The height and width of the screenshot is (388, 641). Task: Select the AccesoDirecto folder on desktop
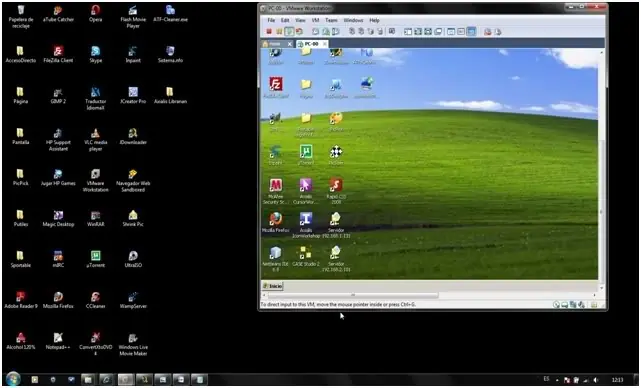point(20,54)
